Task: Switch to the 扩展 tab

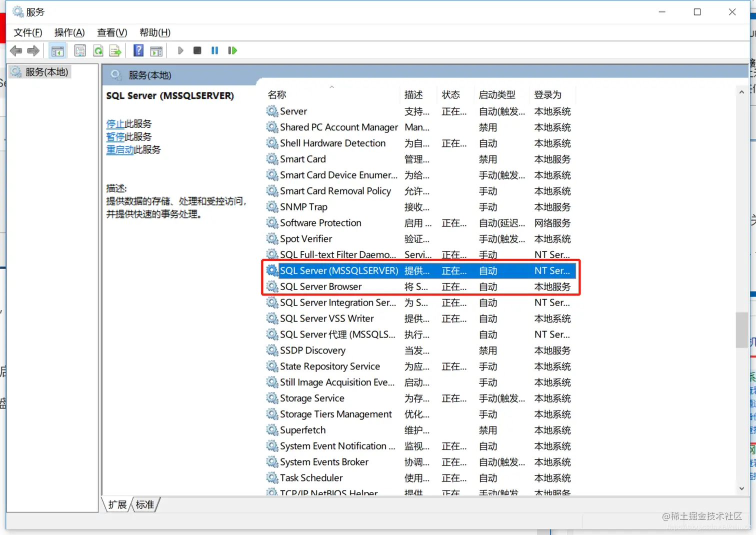Action: click(x=117, y=504)
